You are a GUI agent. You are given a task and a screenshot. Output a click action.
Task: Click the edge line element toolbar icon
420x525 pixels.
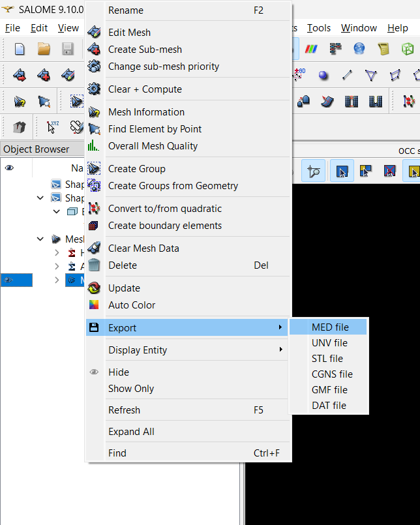[348, 75]
